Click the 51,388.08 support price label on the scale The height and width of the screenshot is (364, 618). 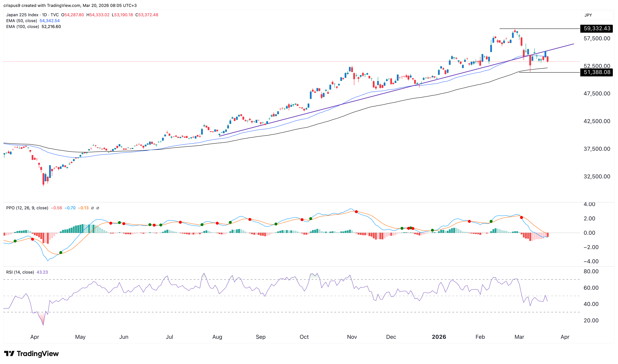[x=597, y=72]
